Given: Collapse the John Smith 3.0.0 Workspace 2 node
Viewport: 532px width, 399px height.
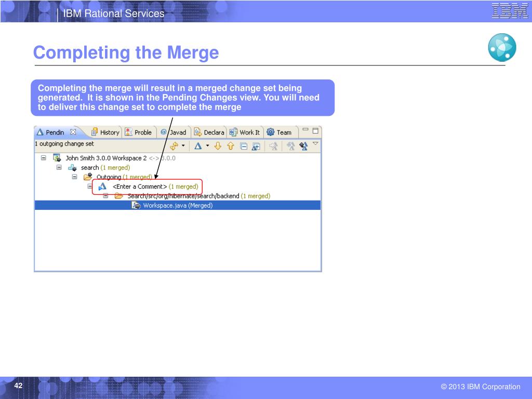Looking at the screenshot, I should (44, 158).
